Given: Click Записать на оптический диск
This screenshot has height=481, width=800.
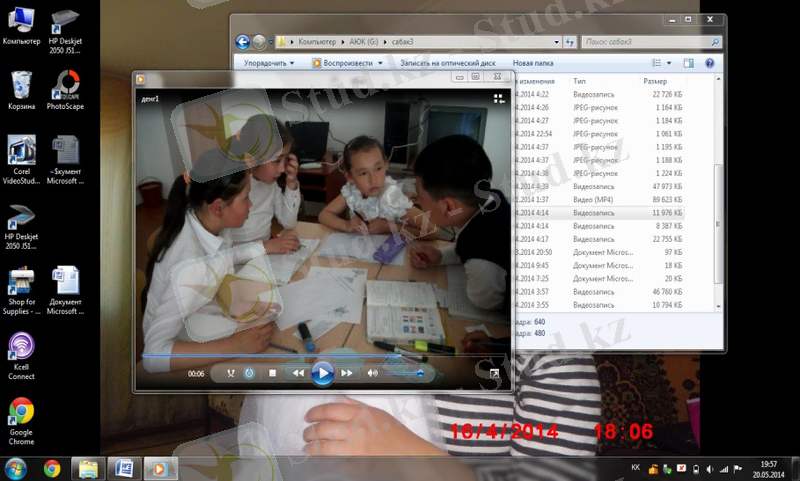Looking at the screenshot, I should 447,63.
